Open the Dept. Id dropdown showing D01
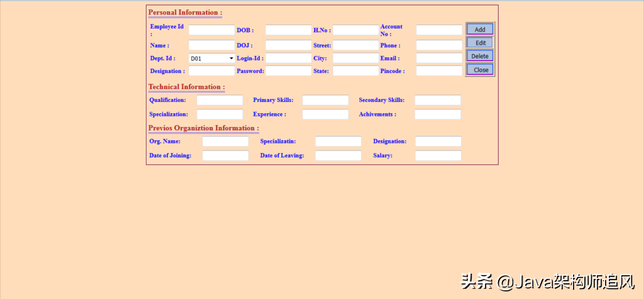 (212, 59)
